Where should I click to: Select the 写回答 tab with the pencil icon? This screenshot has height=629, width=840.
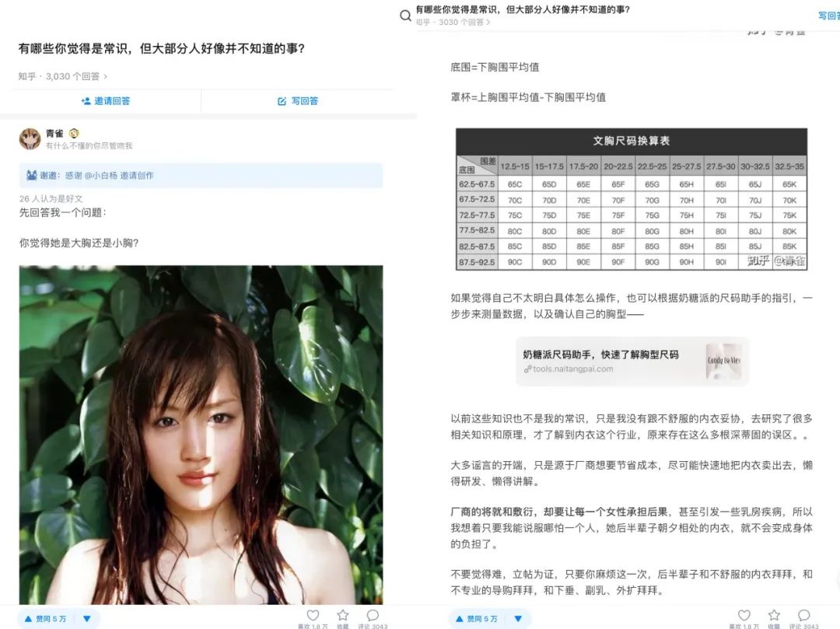click(x=298, y=101)
